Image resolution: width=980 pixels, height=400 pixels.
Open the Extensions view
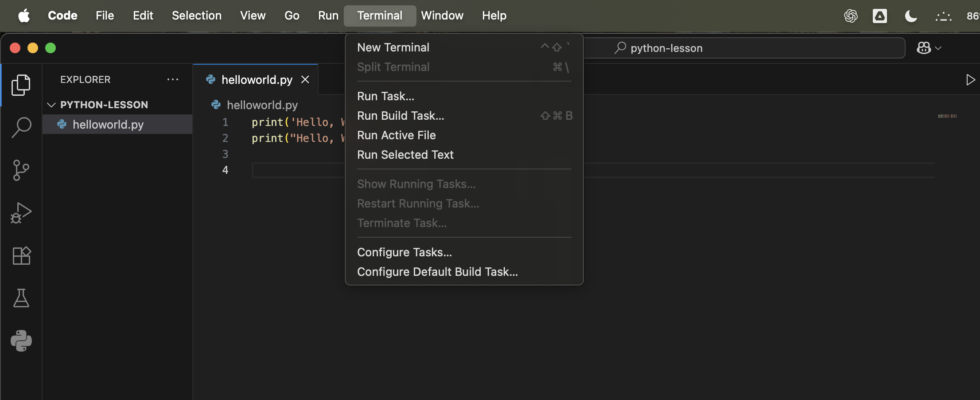tap(21, 255)
